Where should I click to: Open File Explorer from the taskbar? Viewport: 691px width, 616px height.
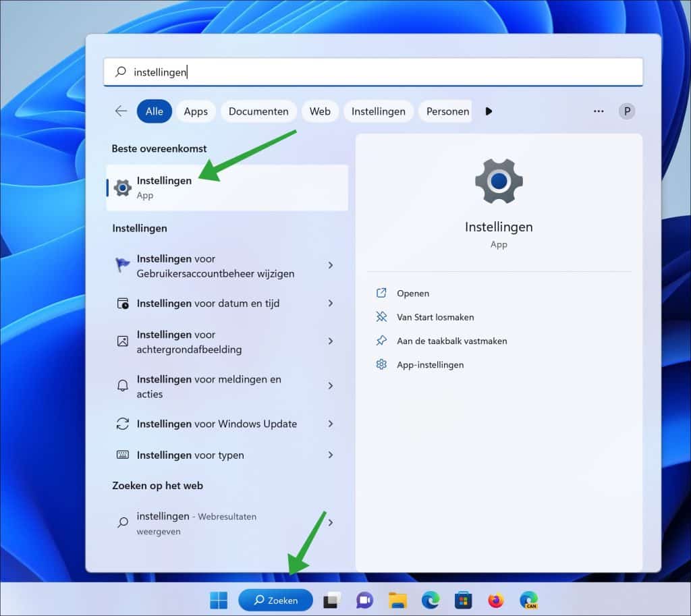point(397,600)
